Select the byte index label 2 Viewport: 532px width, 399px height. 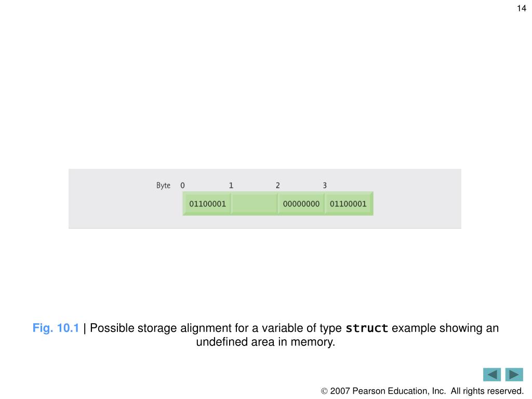click(x=278, y=185)
